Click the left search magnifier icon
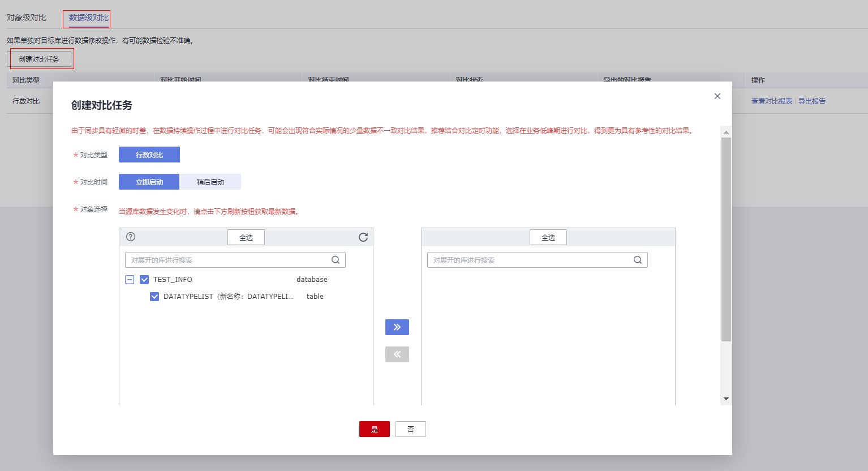This screenshot has width=868, height=471. 336,259
